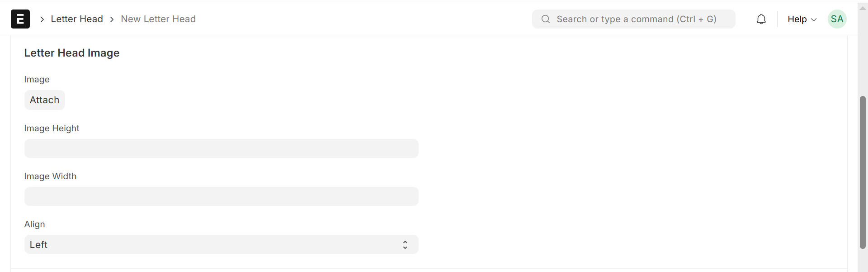Click the chevron before New Letter Head
The height and width of the screenshot is (272, 868).
112,19
